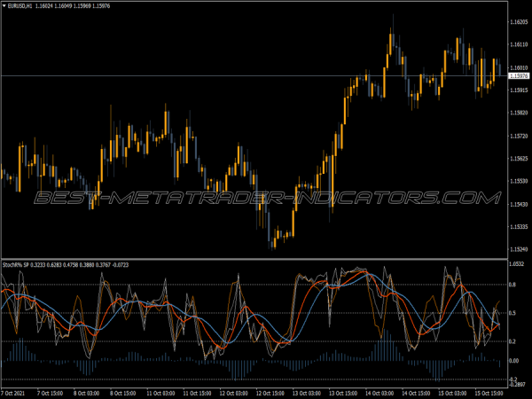
Task: Click price axis label 1.16110
Action: point(519,44)
